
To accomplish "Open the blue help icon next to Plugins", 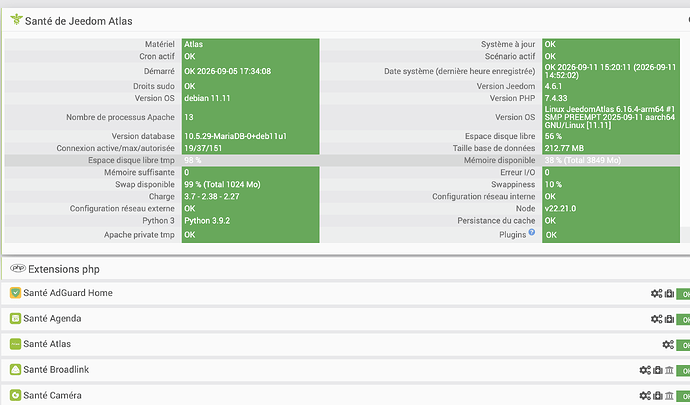I will click(532, 232).
